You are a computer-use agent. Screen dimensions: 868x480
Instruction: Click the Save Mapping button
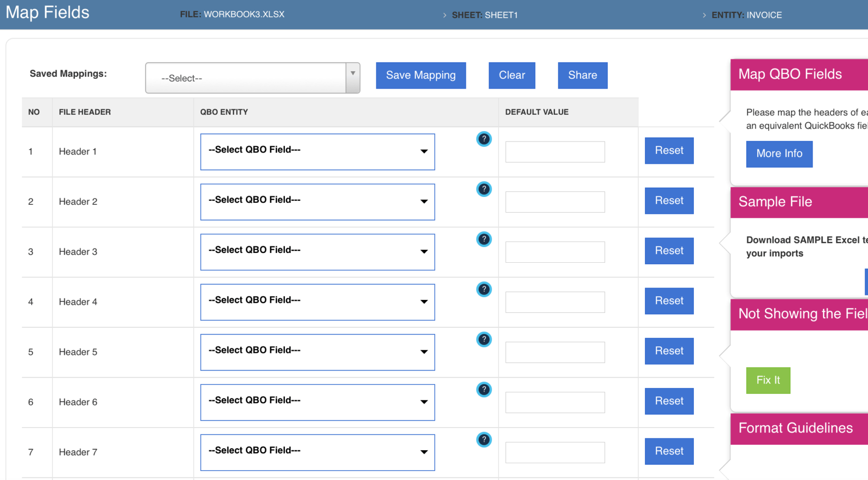point(420,75)
